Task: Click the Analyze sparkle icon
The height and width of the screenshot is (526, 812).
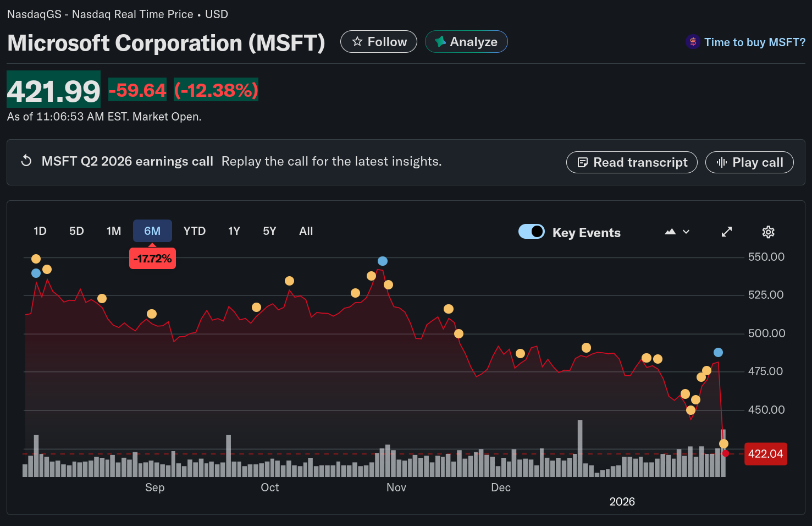Action: pyautogui.click(x=440, y=42)
